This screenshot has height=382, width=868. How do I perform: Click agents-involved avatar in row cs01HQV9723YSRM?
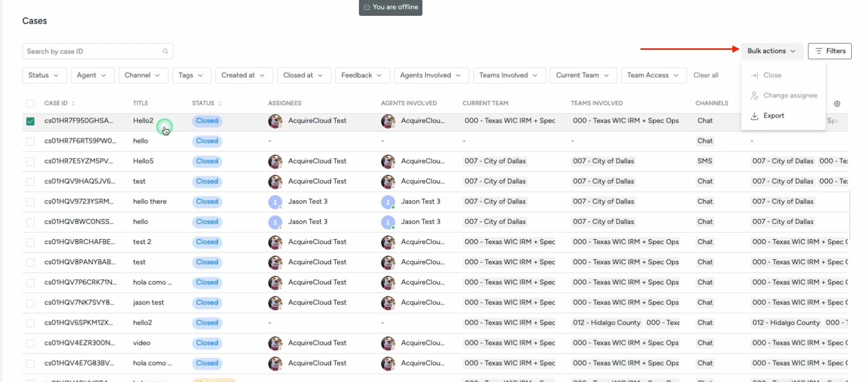(x=388, y=202)
